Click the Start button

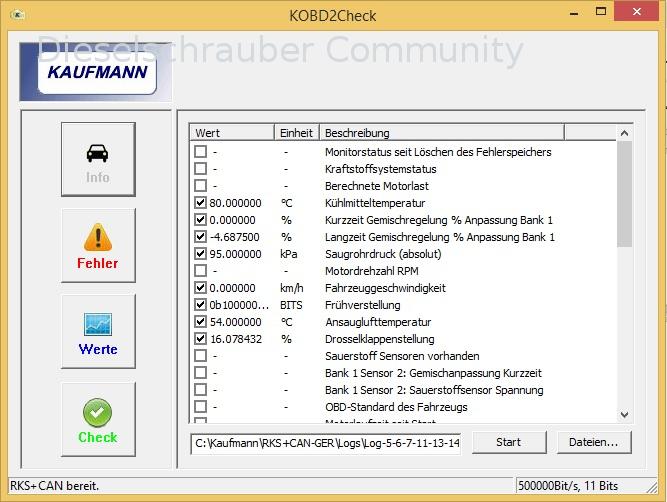coord(509,442)
